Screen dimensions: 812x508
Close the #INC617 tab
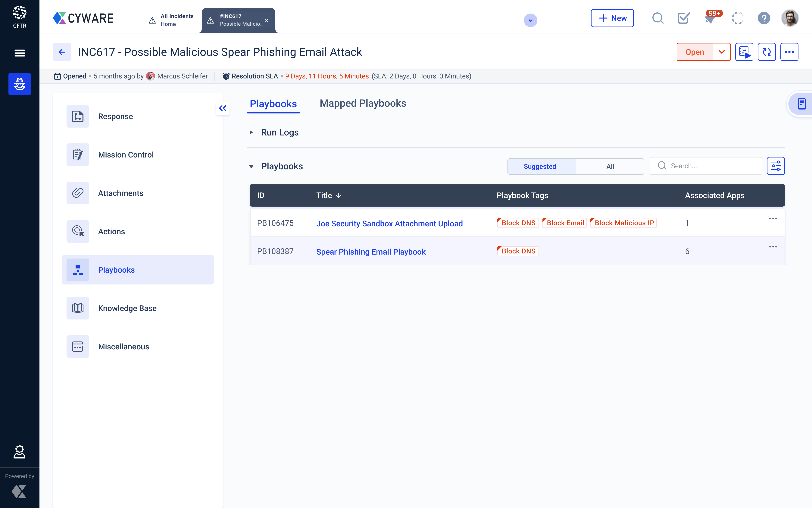(x=266, y=21)
